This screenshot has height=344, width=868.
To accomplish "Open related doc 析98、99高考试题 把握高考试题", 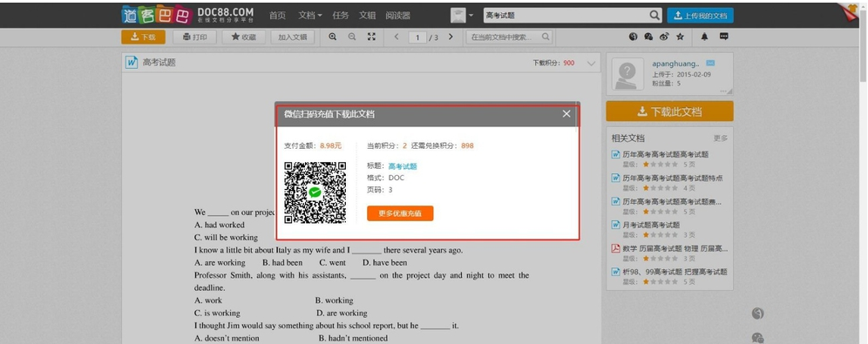I will pyautogui.click(x=675, y=272).
